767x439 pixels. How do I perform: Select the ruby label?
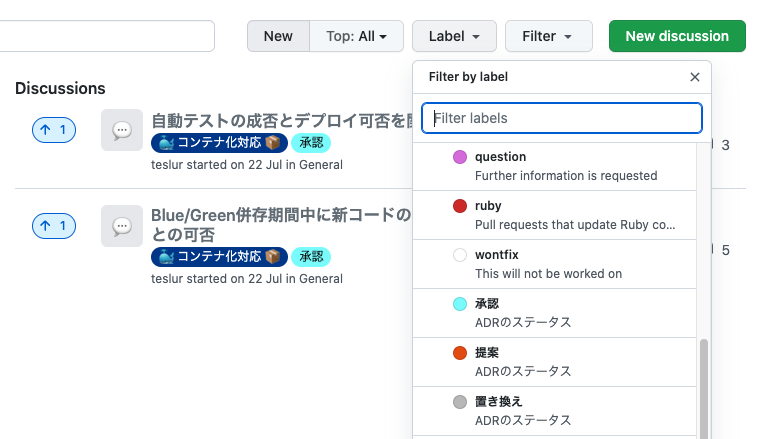pos(489,205)
